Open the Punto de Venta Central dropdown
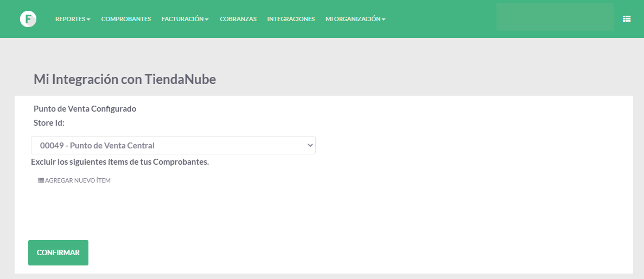 click(x=173, y=145)
